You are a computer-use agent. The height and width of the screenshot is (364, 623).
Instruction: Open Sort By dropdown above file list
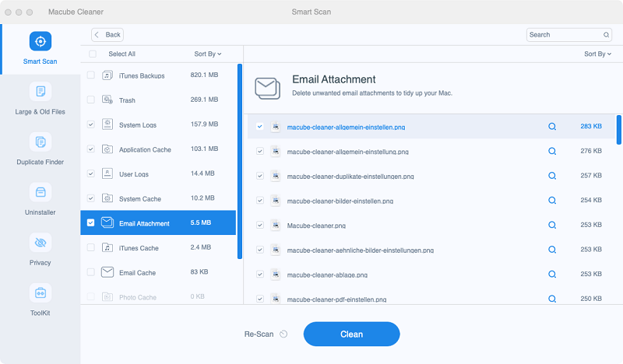597,54
